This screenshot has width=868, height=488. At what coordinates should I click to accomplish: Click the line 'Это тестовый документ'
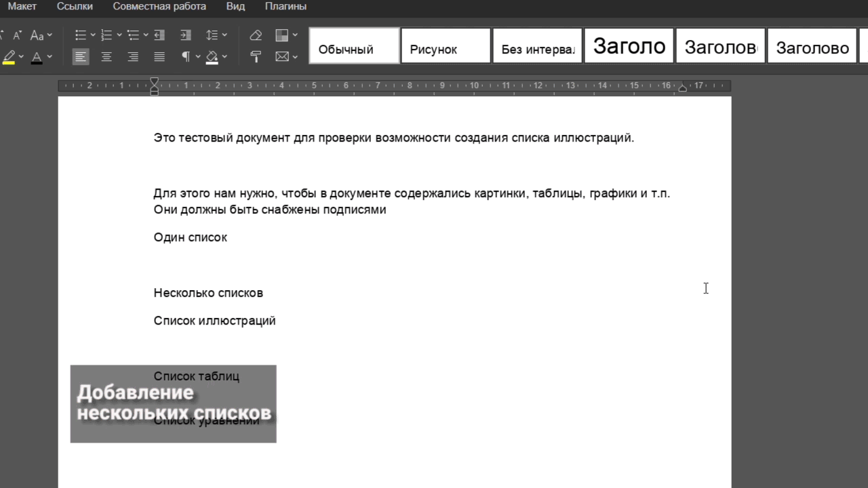(x=393, y=138)
